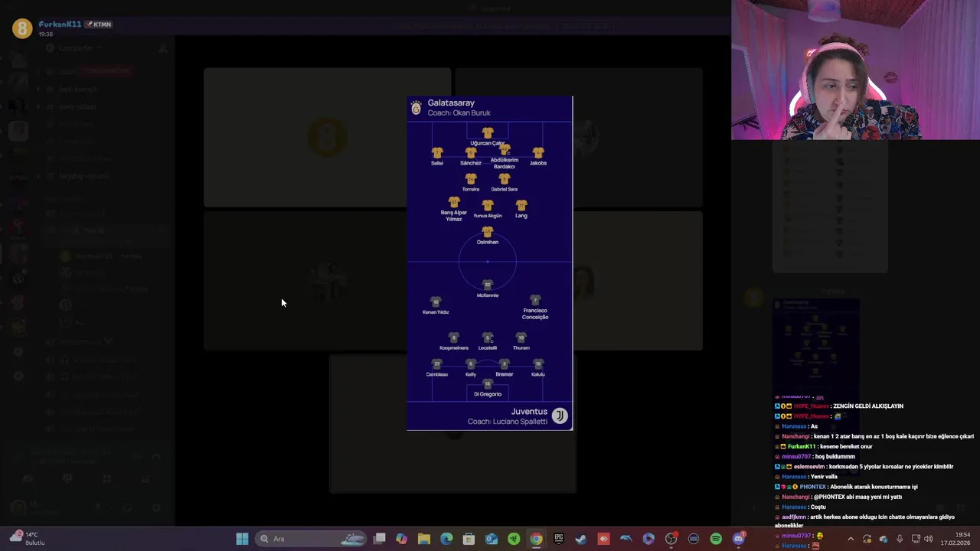
Task: Select McKennie's number 22 shirt
Action: pos(488,285)
